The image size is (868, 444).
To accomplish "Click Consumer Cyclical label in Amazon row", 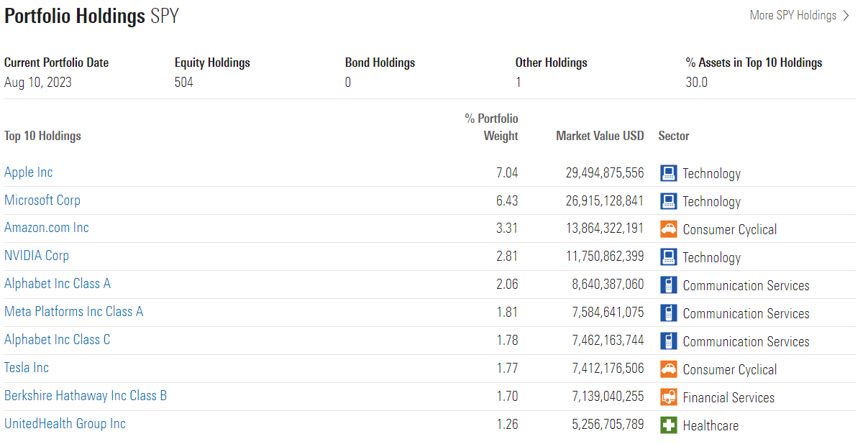I will pyautogui.click(x=730, y=229).
